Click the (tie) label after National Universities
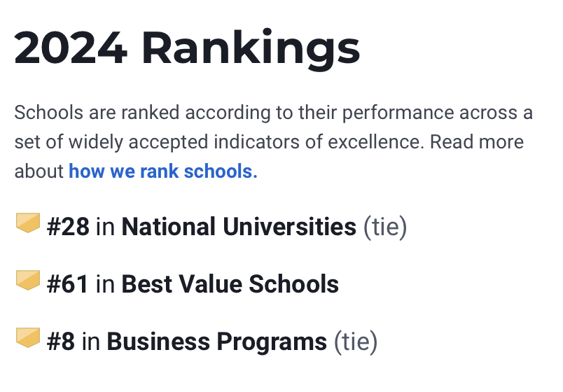Image resolution: width=563 pixels, height=392 pixels. click(x=385, y=227)
